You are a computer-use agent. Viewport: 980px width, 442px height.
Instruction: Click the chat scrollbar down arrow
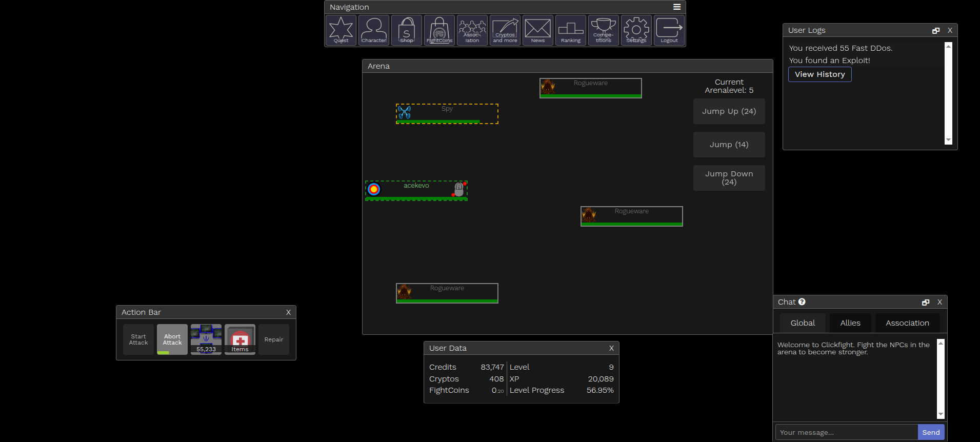click(x=941, y=414)
